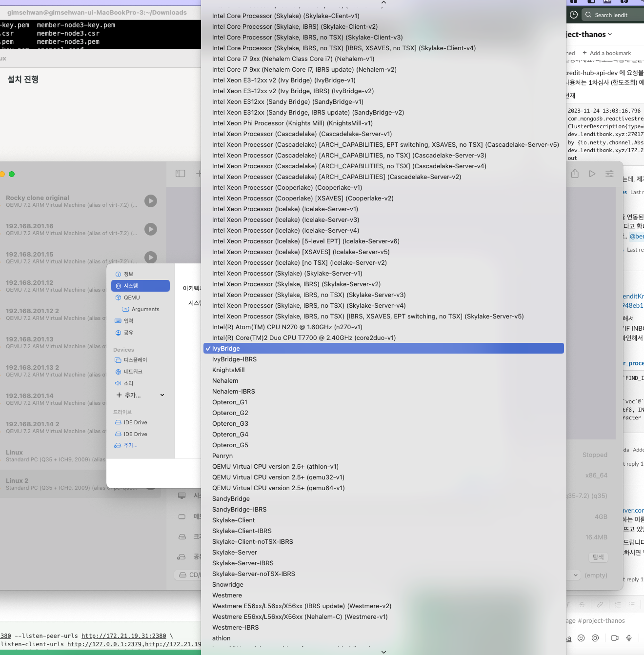This screenshot has height=655, width=644.
Task: Open the Arguments settings item
Action: coord(141,309)
